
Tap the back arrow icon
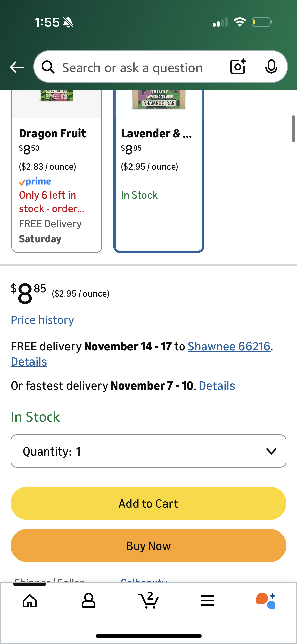point(17,67)
